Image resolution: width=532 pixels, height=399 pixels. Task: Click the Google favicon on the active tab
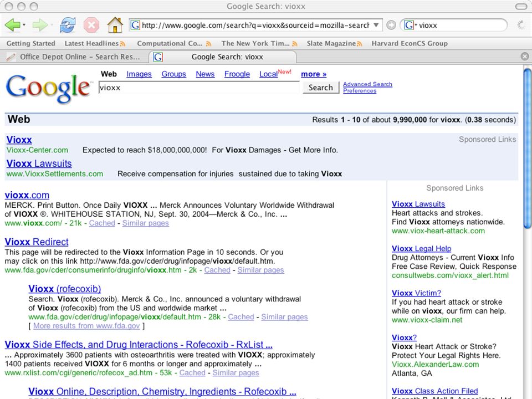[158, 57]
